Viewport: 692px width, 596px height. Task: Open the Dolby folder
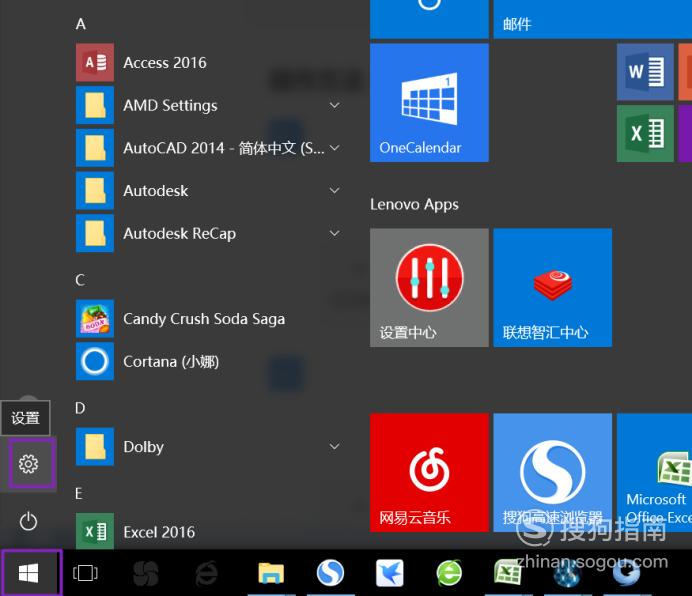(211, 446)
